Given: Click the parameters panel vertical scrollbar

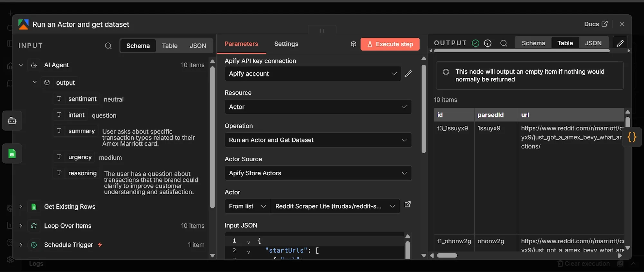Looking at the screenshot, I should [424, 109].
